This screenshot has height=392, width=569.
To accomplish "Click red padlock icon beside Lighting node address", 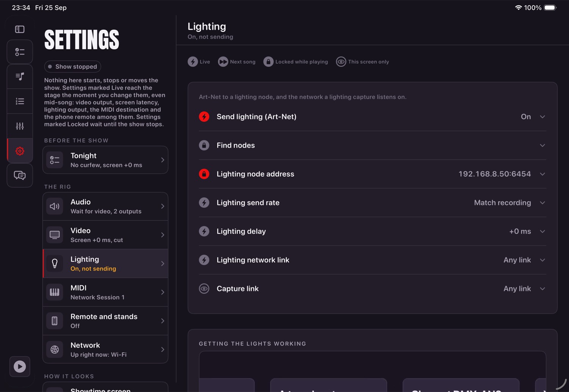I will click(x=204, y=174).
